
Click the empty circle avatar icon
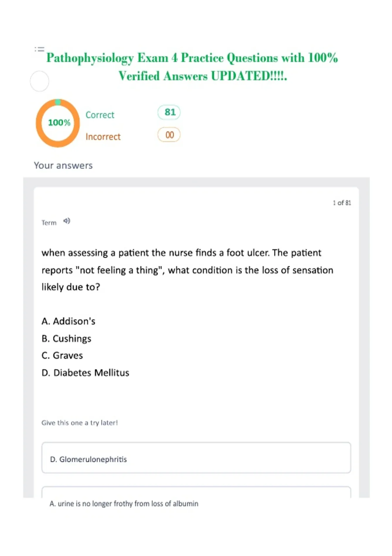(x=40, y=81)
